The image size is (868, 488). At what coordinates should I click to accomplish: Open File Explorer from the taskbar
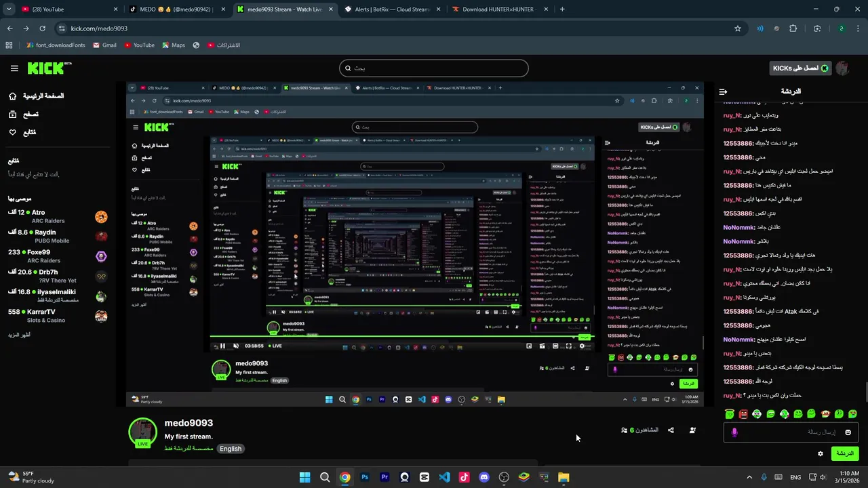click(x=564, y=477)
